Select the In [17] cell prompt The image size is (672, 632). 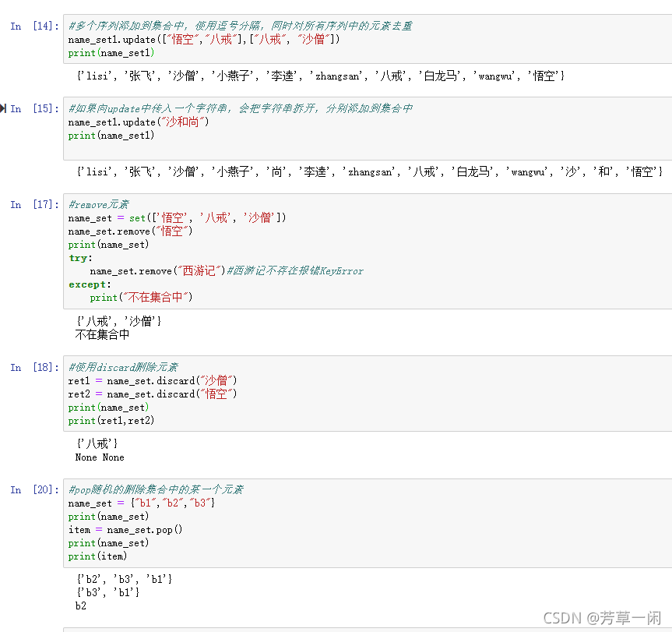pyautogui.click(x=34, y=204)
